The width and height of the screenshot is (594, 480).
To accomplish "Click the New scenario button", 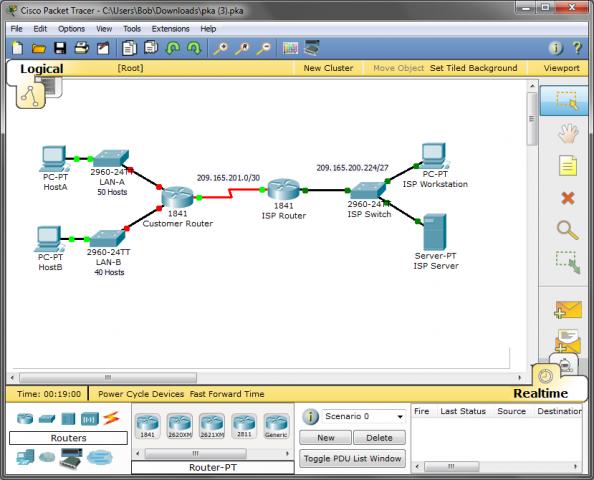I will (x=326, y=438).
